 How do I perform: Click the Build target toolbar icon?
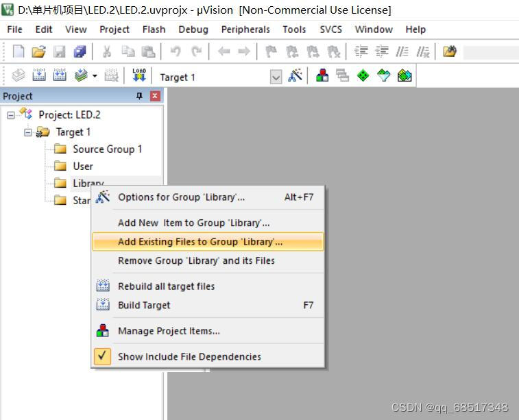pyautogui.click(x=38, y=75)
